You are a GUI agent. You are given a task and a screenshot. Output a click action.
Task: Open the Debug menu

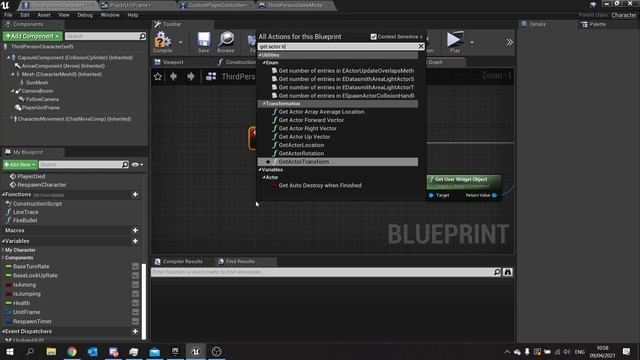pyautogui.click(x=85, y=15)
